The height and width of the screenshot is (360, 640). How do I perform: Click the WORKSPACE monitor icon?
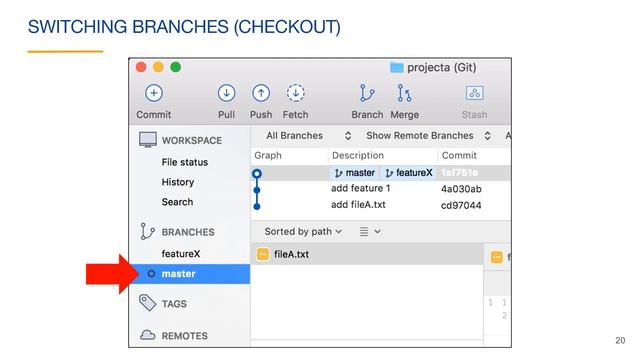tap(147, 140)
